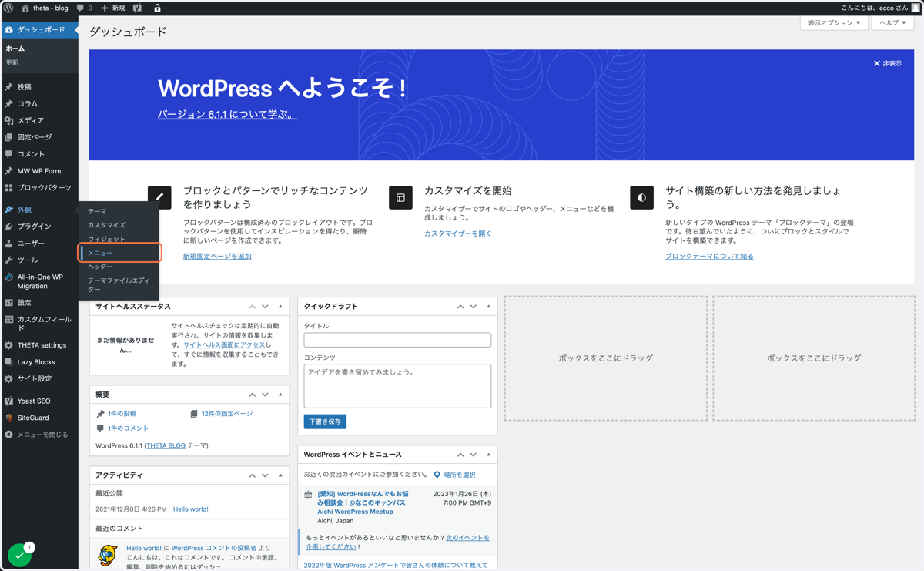Collapse the アクティビティ panel toggle

(x=280, y=475)
